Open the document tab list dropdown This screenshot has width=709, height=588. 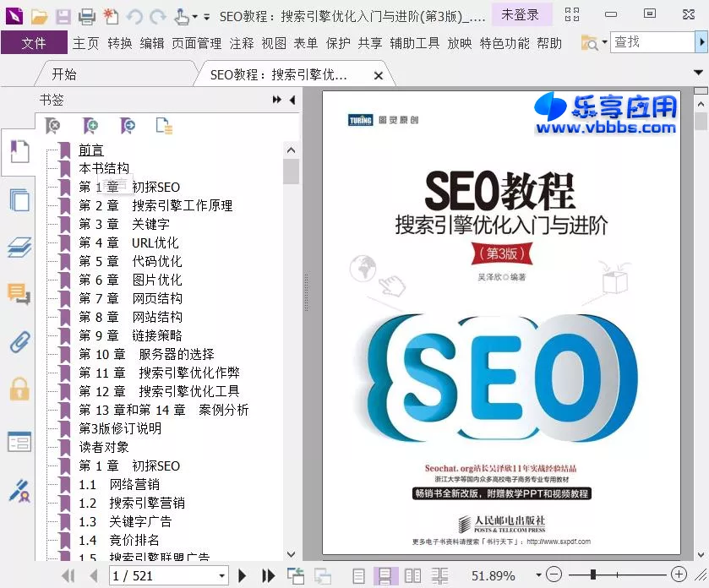[699, 73]
